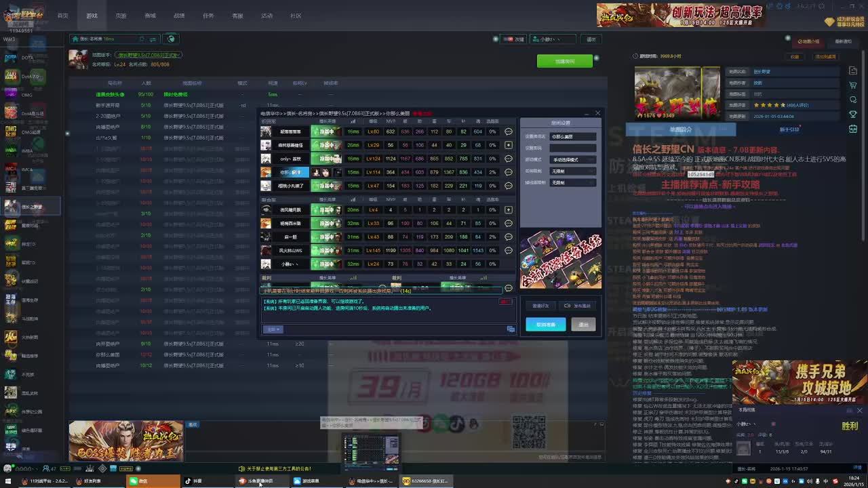Click the gray exit room button
The width and height of the screenshot is (868, 488).
pos(583,325)
